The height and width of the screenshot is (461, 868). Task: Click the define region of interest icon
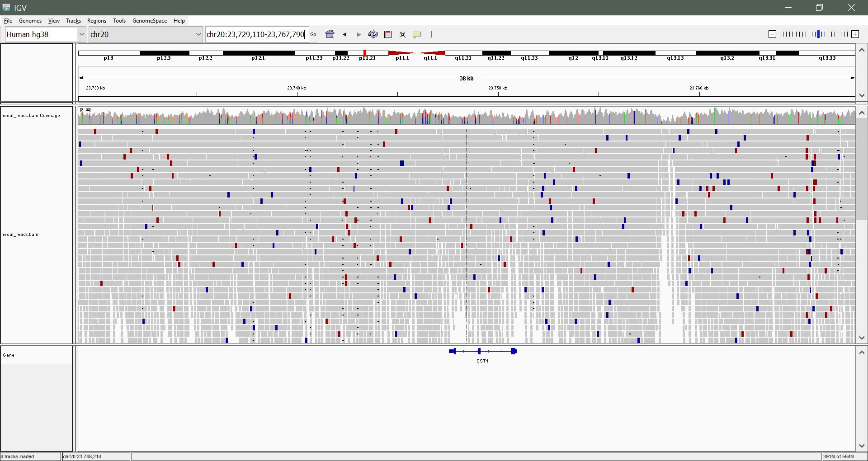coord(388,34)
